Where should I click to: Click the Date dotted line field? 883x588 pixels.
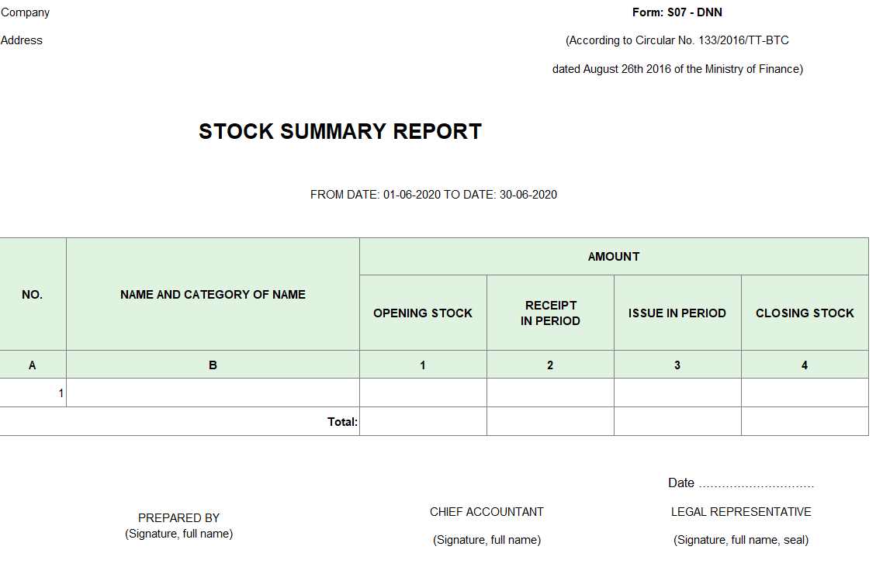757,484
